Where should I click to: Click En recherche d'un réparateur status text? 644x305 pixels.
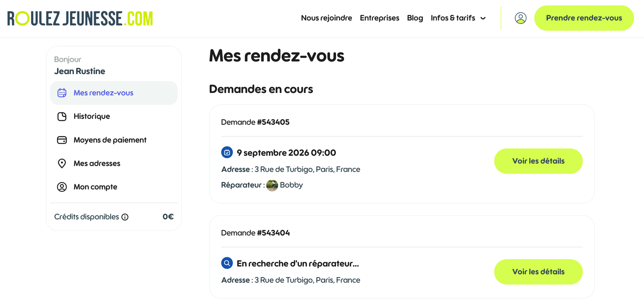298,264
